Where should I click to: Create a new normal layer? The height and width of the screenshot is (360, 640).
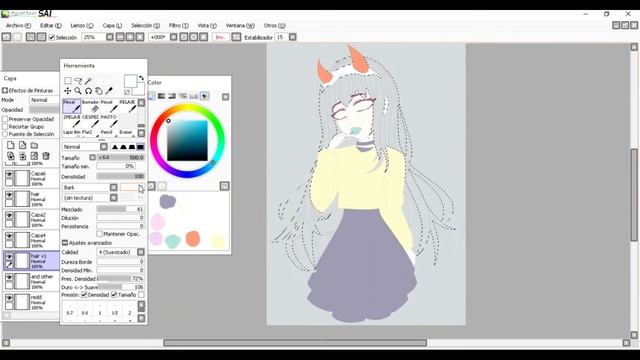point(11,145)
